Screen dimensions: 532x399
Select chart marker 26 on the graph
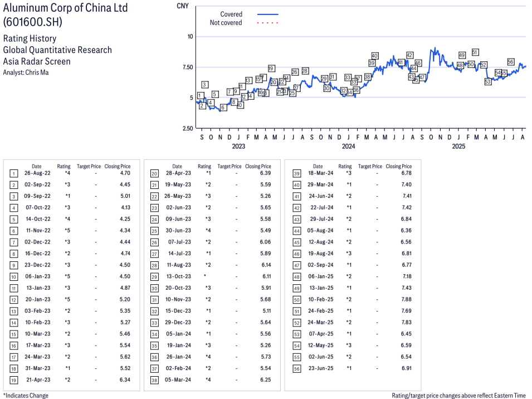coord(295,72)
